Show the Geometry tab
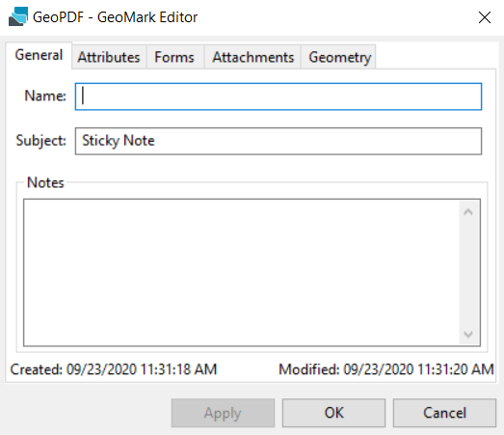This screenshot has height=435, width=504. [x=340, y=57]
